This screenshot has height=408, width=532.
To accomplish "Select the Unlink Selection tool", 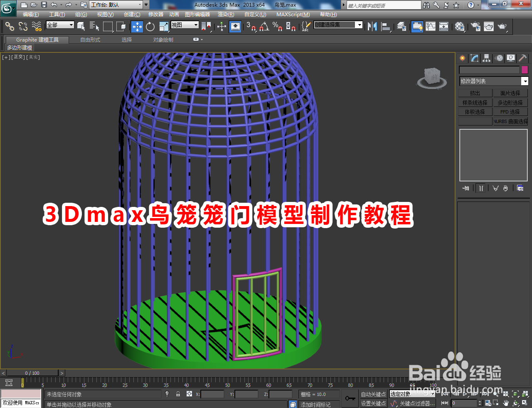I will point(23,27).
